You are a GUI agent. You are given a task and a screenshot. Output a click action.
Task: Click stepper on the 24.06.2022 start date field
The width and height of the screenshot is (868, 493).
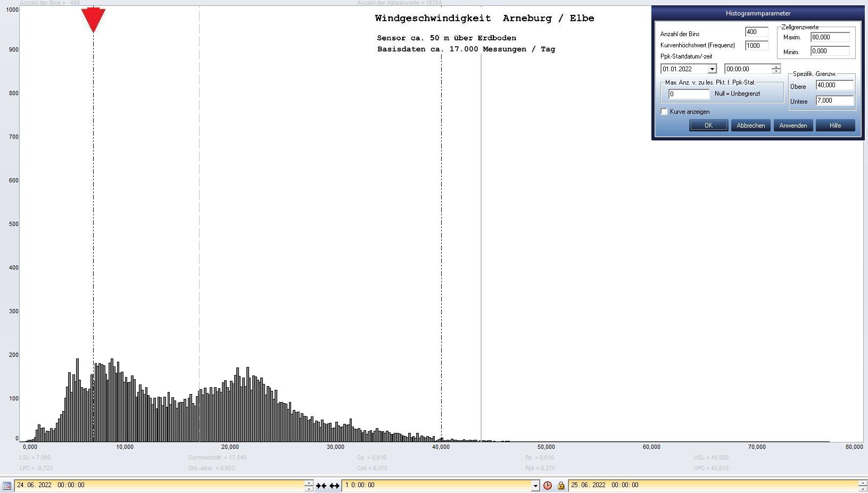tap(309, 485)
